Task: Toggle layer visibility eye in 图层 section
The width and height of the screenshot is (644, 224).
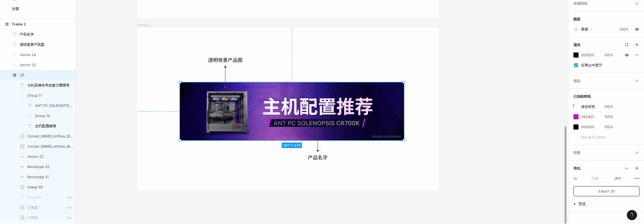Action: click(637, 29)
